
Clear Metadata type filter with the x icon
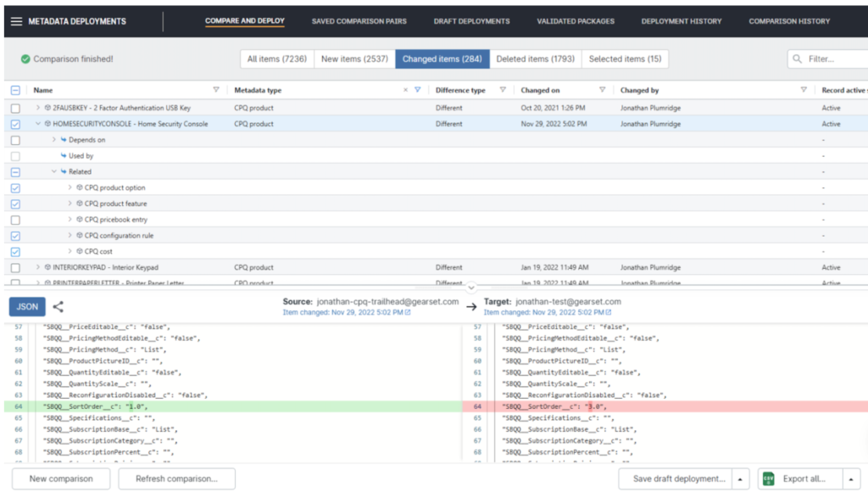(x=405, y=90)
